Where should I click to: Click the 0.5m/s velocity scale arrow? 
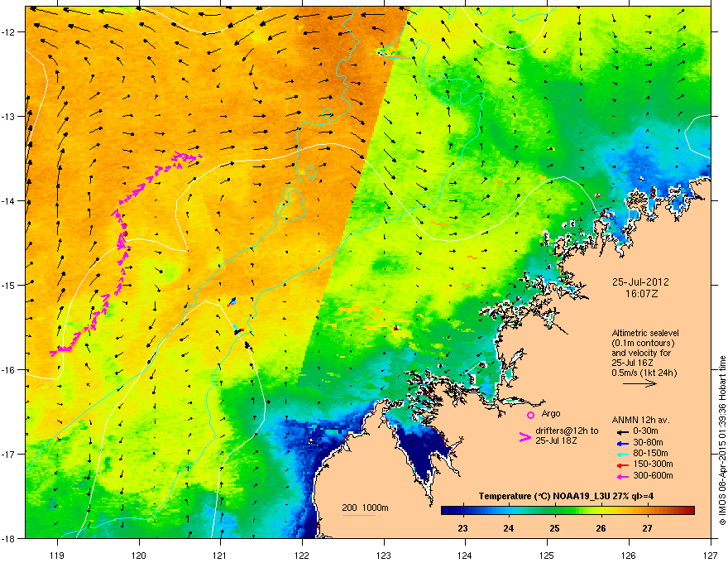639,383
